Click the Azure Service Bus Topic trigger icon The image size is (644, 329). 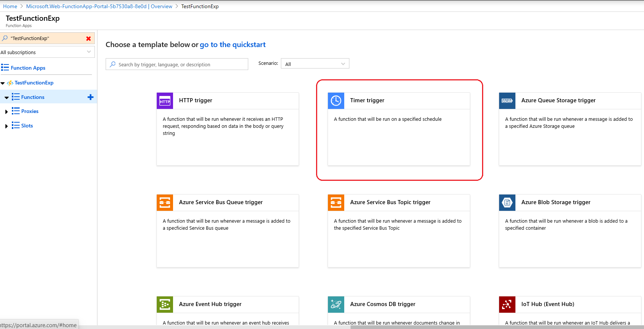pos(336,203)
